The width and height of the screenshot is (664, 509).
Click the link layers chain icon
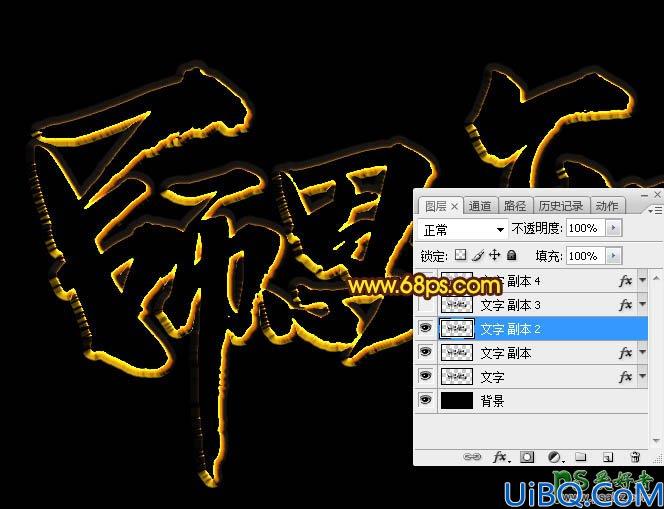pos(472,457)
